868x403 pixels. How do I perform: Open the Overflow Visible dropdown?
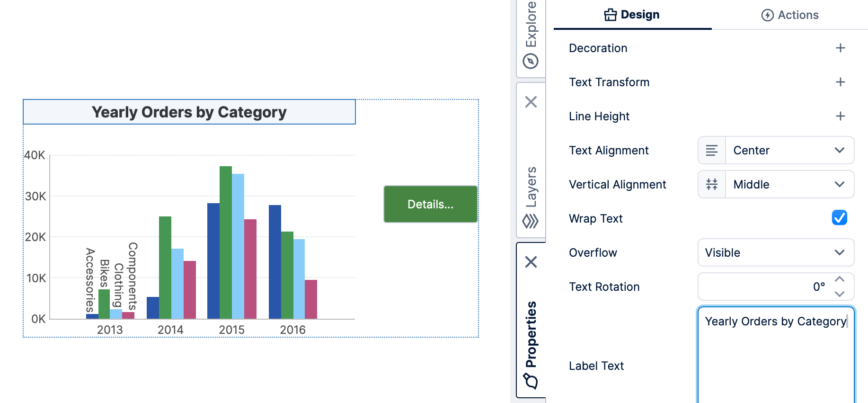(776, 253)
